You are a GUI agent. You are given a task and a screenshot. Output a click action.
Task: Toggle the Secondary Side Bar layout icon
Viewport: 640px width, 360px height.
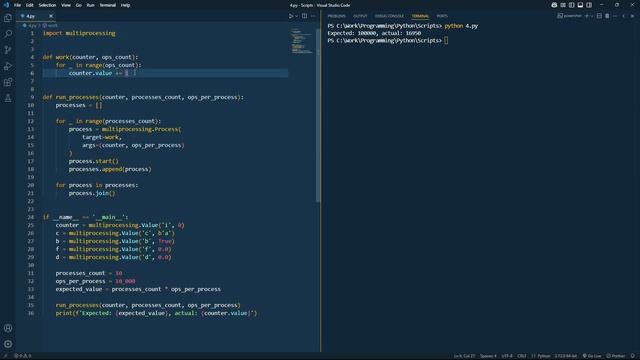click(x=589, y=5)
